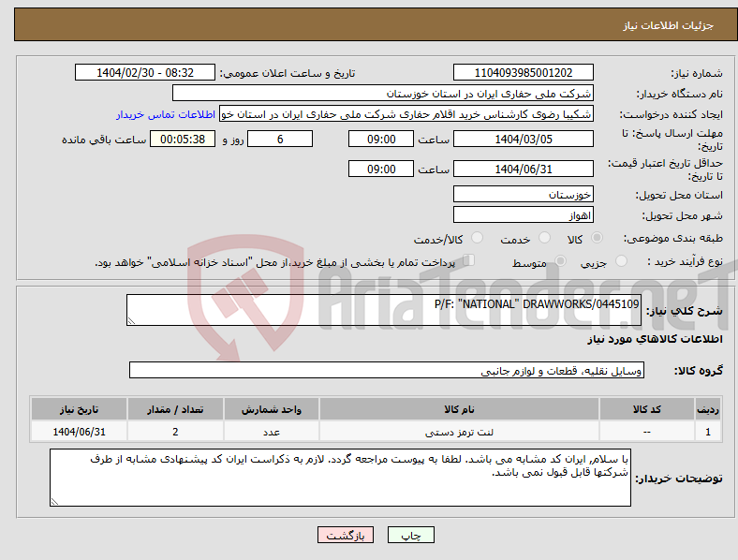Click the resize grip of buyer notes box
738x560 pixels.
pos(54,502)
